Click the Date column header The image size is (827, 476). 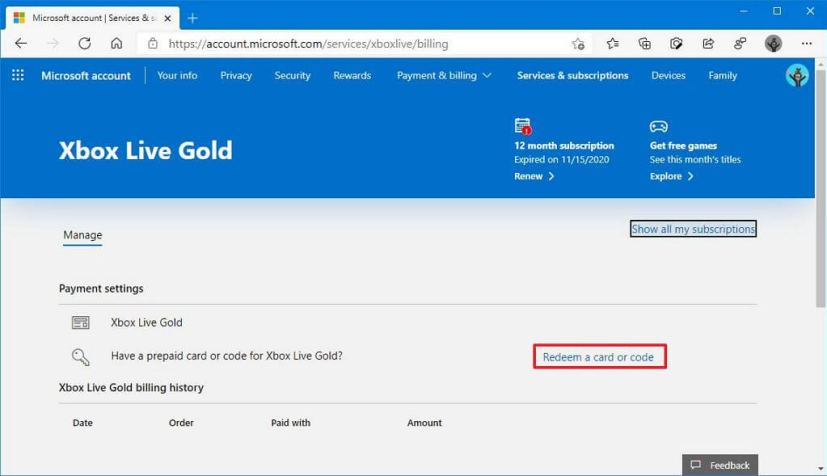(x=83, y=423)
